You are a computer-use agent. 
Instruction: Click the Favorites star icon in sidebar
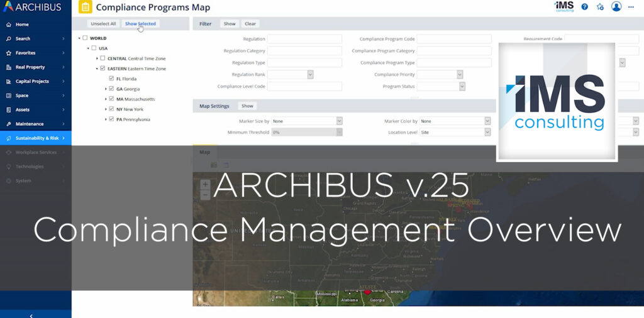9,53
